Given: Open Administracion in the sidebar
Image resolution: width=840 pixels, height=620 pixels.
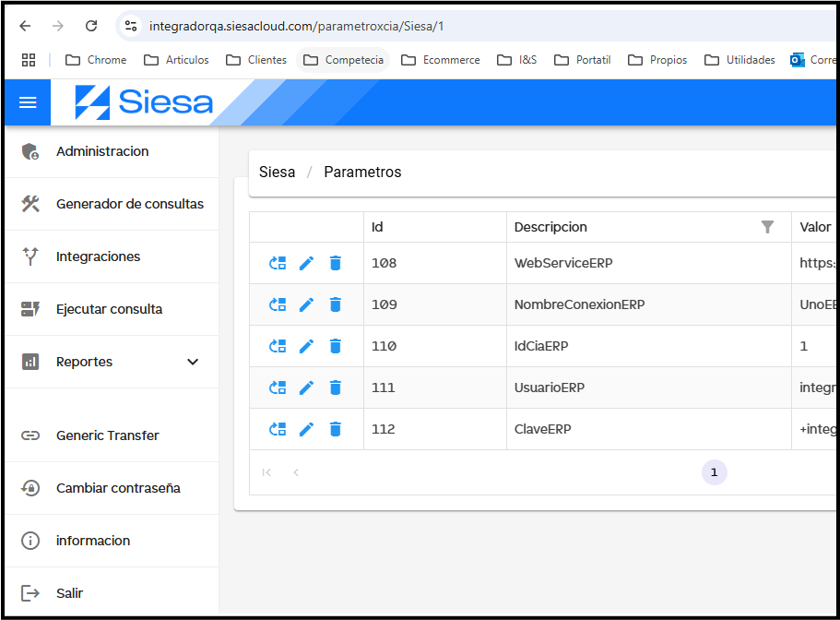Looking at the screenshot, I should click(102, 151).
